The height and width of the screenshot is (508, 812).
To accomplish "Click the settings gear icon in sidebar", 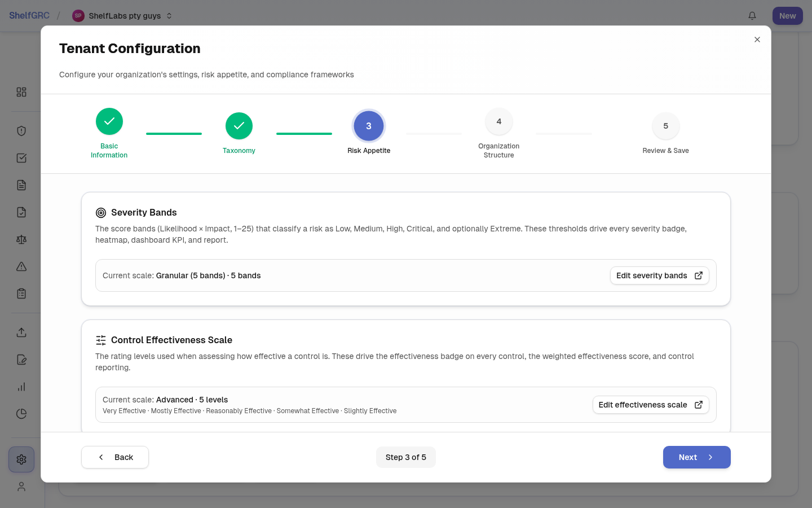I will tap(21, 459).
